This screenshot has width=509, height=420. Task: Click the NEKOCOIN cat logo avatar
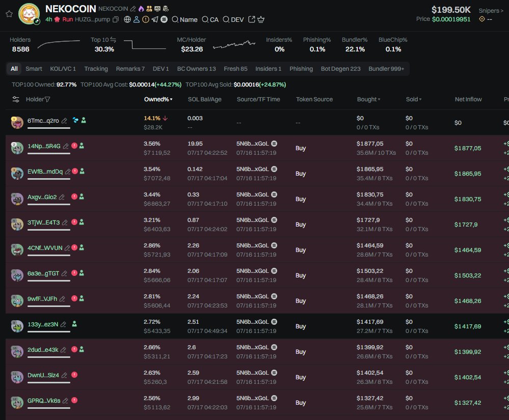tap(29, 14)
